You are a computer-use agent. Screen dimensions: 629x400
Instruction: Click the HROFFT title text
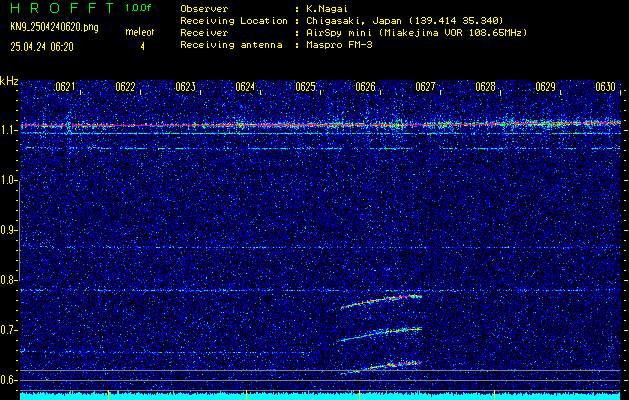click(62, 8)
